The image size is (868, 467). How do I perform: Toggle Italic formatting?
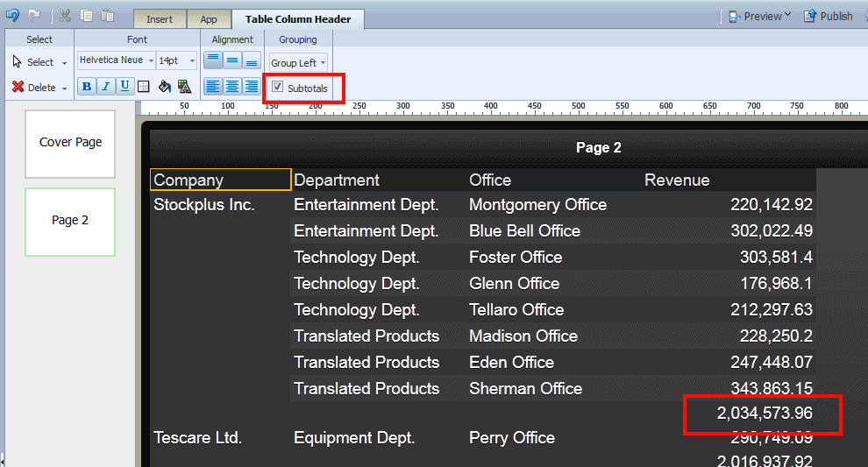click(x=106, y=87)
